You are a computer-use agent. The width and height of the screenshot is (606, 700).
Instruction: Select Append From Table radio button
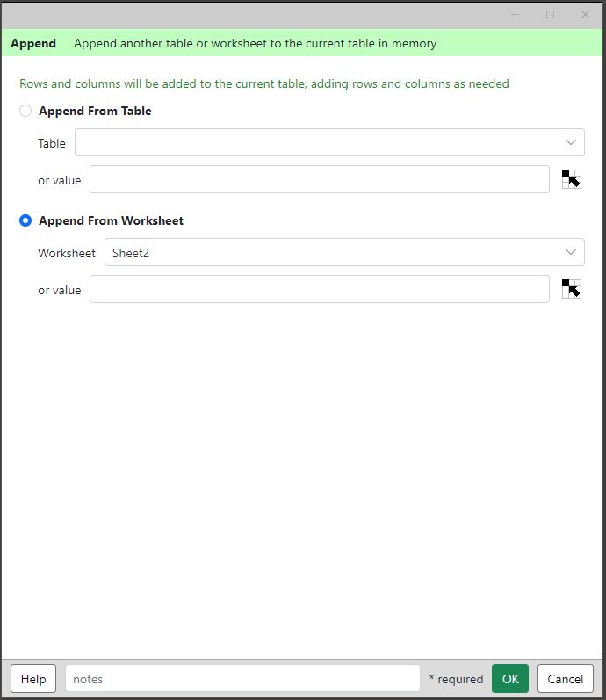tap(25, 111)
